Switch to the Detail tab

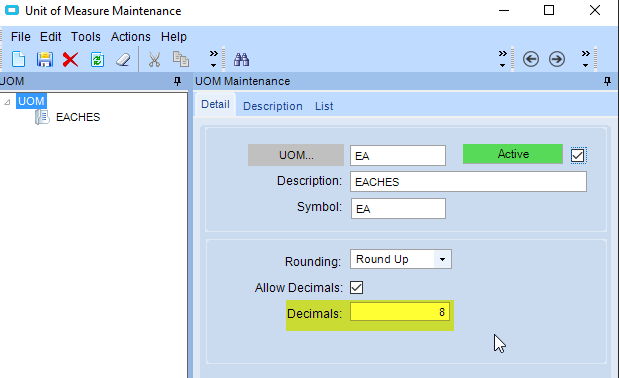click(215, 104)
